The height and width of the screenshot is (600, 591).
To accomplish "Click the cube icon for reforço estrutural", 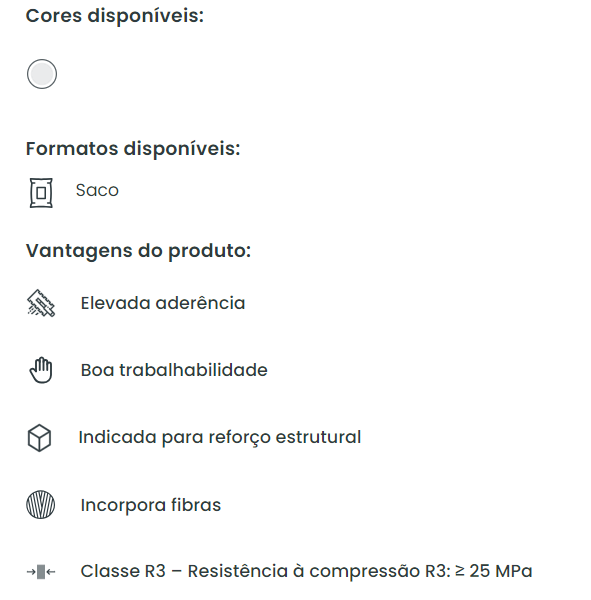I will 39,438.
